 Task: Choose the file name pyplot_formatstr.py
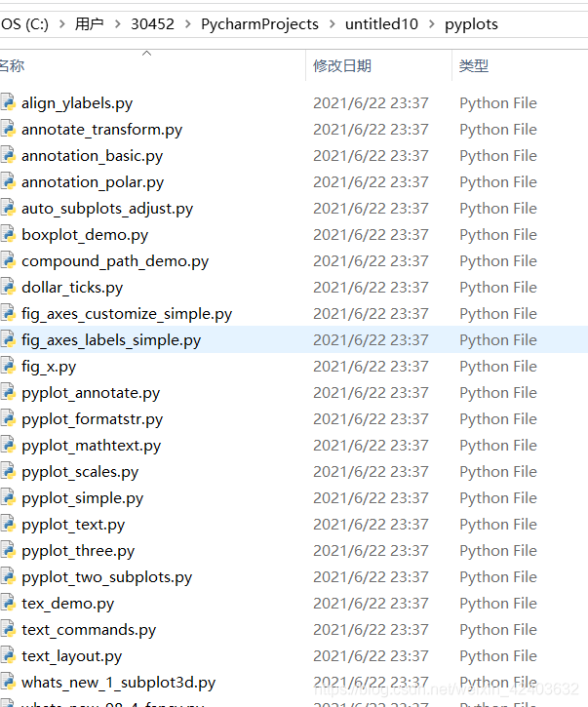coord(92,419)
